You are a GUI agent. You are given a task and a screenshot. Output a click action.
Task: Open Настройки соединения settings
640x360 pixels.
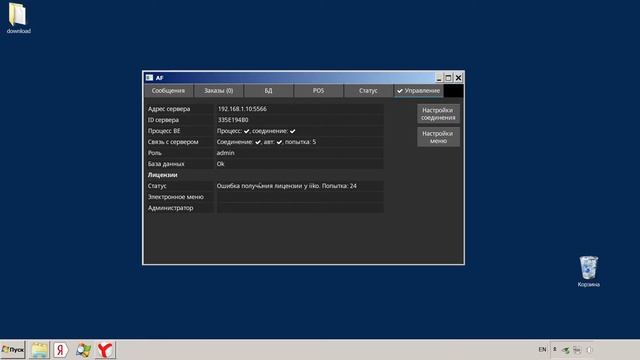click(438, 114)
